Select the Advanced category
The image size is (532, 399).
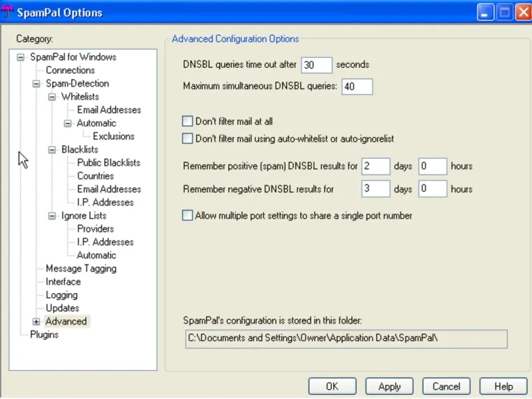click(x=66, y=321)
